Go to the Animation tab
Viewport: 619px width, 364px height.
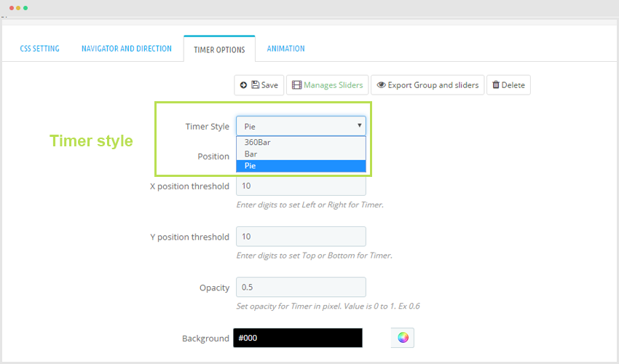[285, 49]
